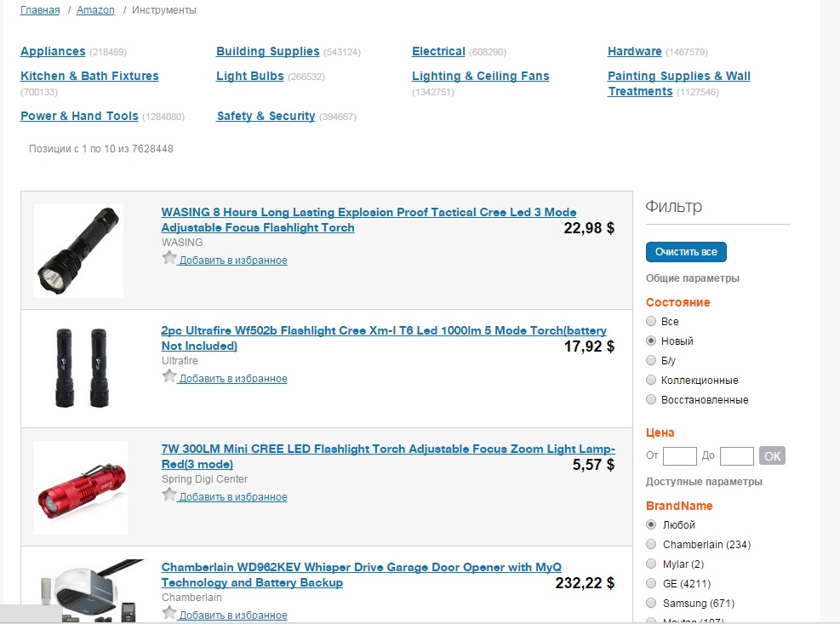Go to Главная breadcrumb link
840x624 pixels.
[40, 10]
